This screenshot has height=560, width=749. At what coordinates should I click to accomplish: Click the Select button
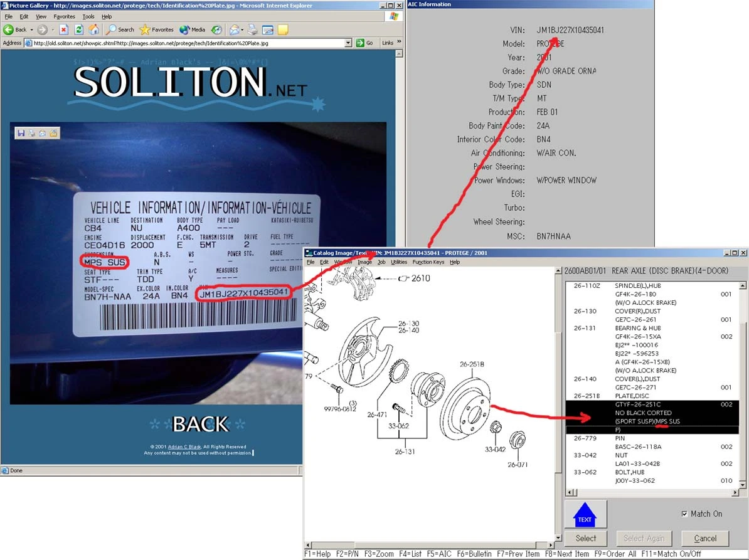[585, 538]
